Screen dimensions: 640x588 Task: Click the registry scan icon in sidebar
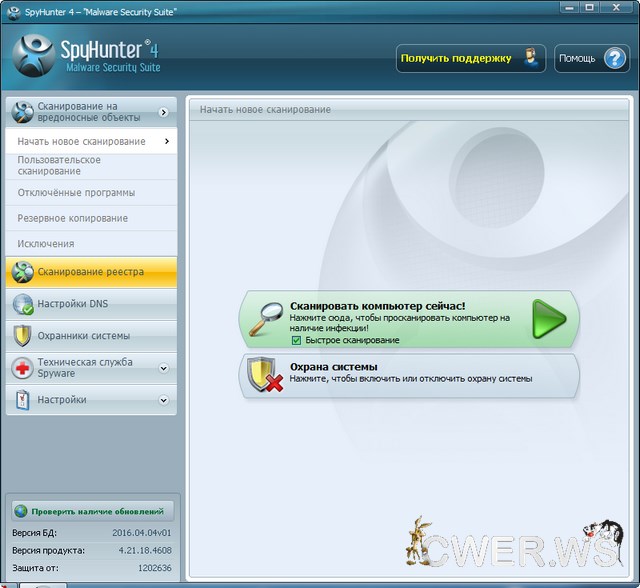[22, 272]
